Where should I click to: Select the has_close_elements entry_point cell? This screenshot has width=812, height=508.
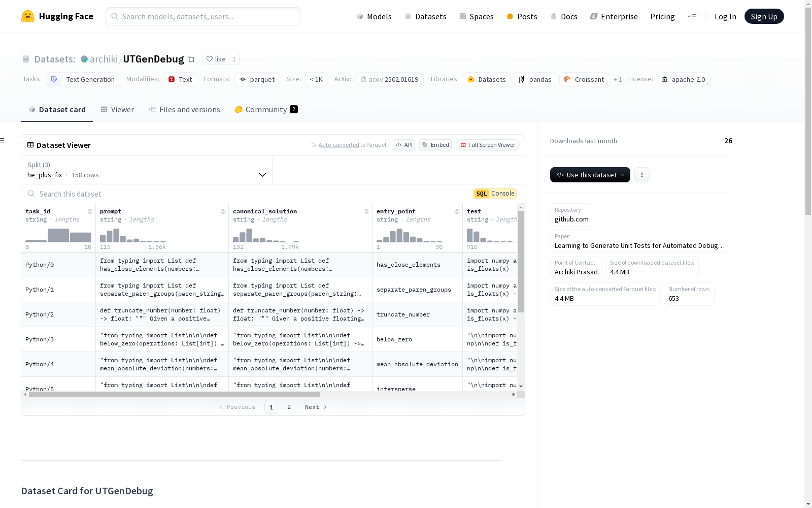(x=417, y=265)
